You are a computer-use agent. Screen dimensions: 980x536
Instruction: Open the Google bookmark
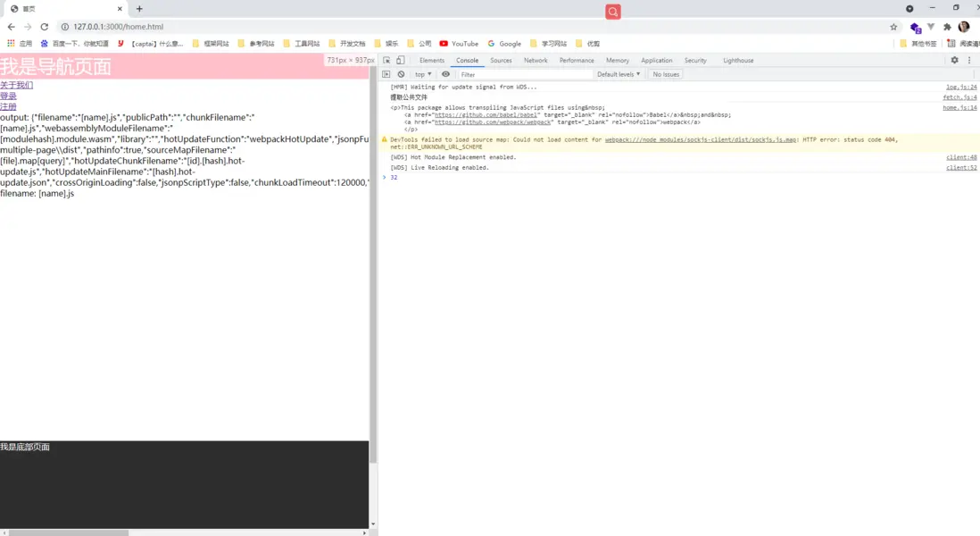click(504, 44)
